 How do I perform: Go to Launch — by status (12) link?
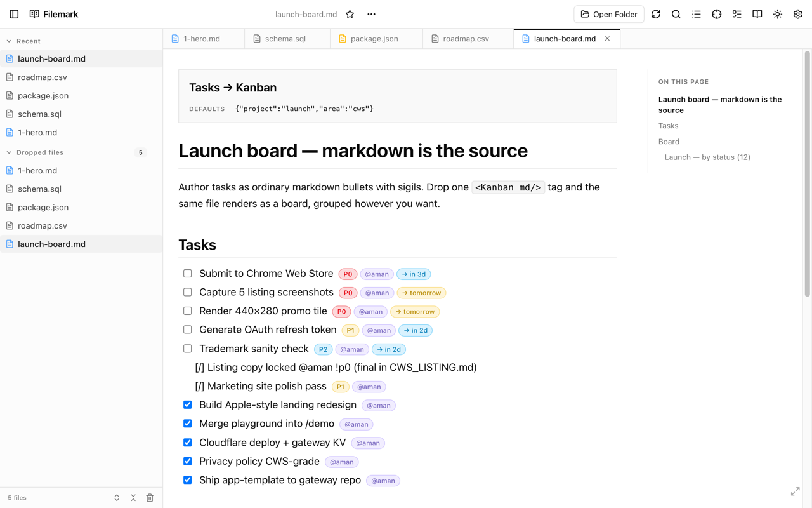pos(707,157)
